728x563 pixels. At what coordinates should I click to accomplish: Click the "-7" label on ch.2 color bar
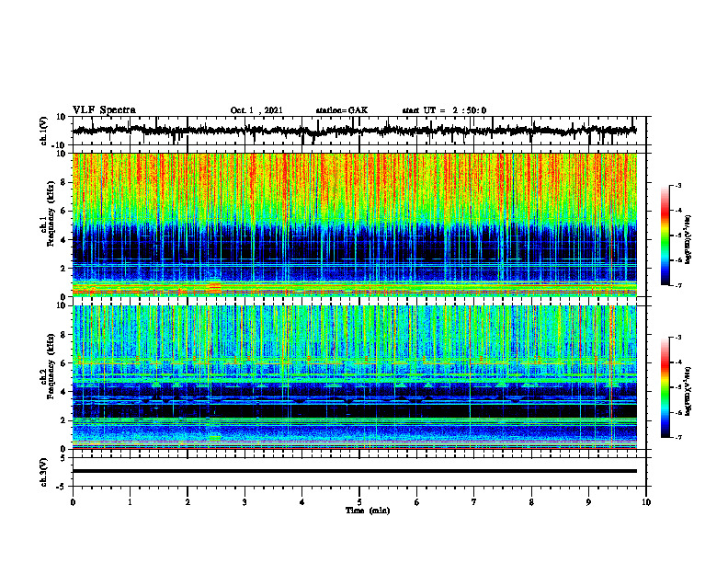pos(677,438)
